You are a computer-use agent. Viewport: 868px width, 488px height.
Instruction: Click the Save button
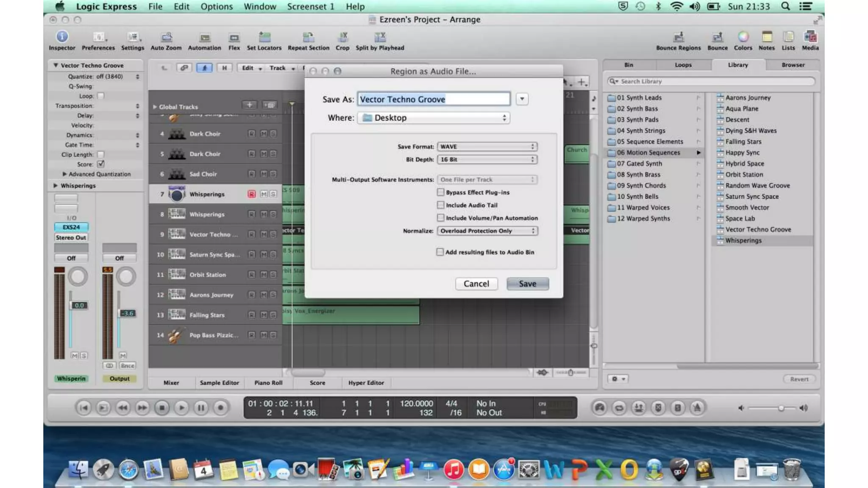click(x=527, y=284)
